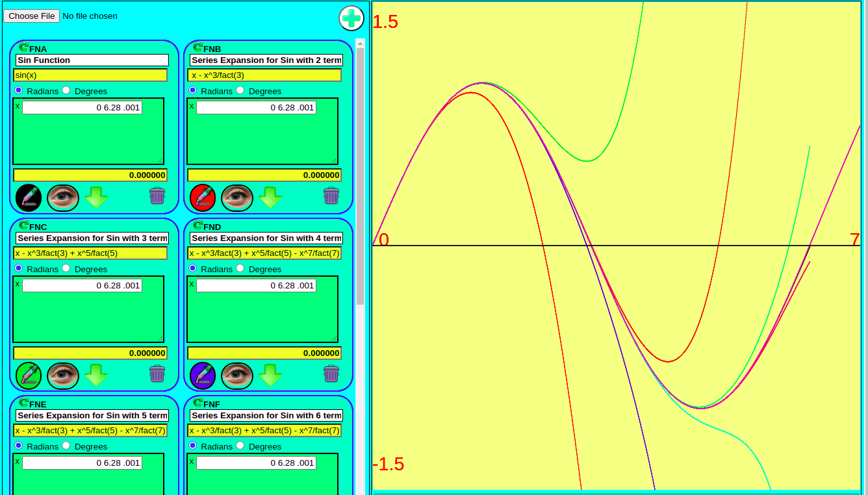Click the green down arrow in FND
Screen dimensions: 868x495
270,375
